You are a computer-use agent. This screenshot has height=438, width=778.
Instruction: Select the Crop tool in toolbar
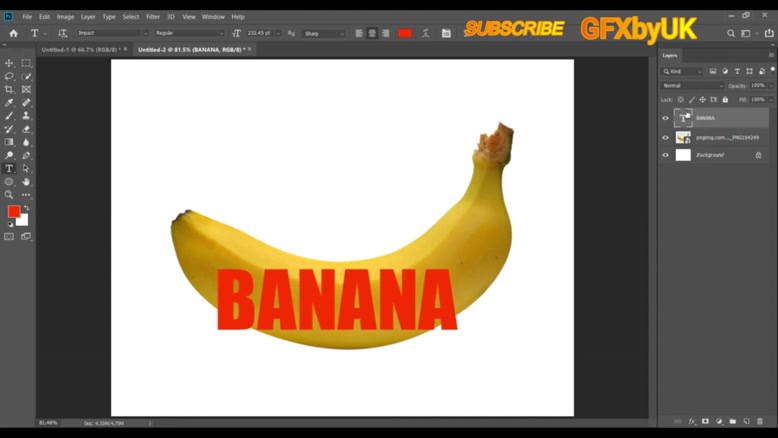tap(9, 89)
